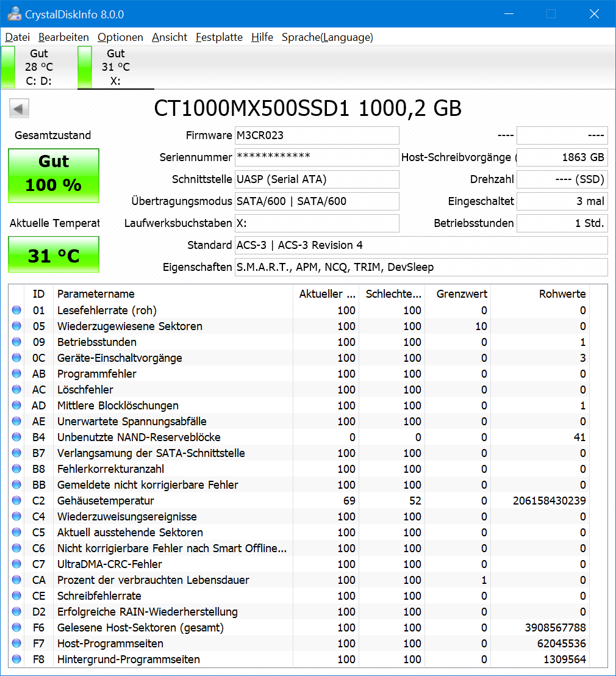Click the status orb for UltraDMA-CRC-Fehler
The width and height of the screenshot is (616, 676).
pyautogui.click(x=16, y=564)
